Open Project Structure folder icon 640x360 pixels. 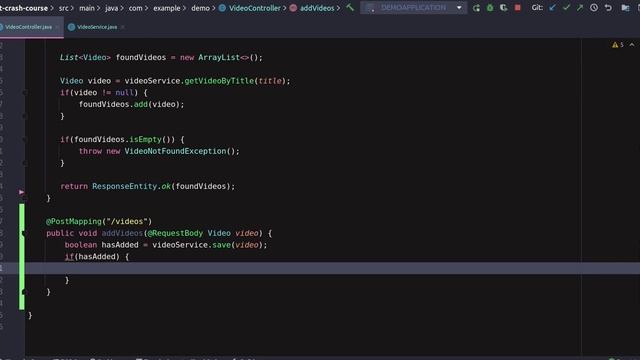625,8
